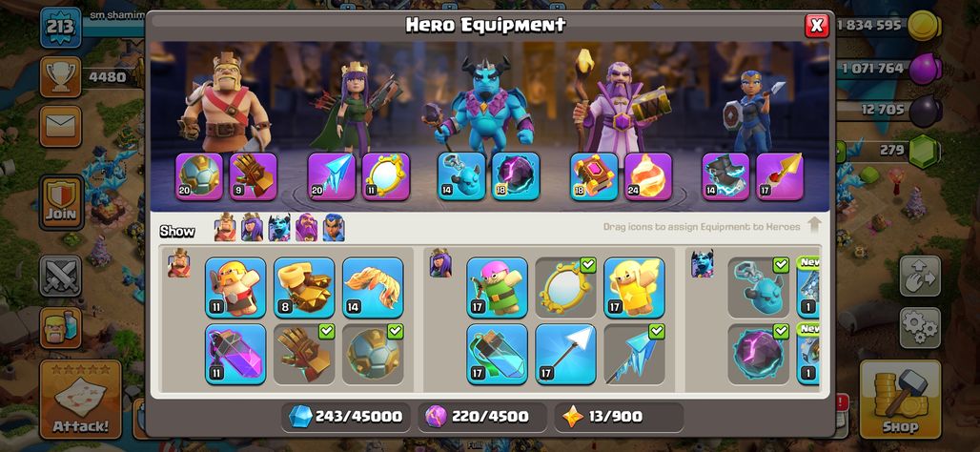This screenshot has height=452, width=980.
Task: Select the Rage Vial equipment icon
Action: click(x=235, y=354)
